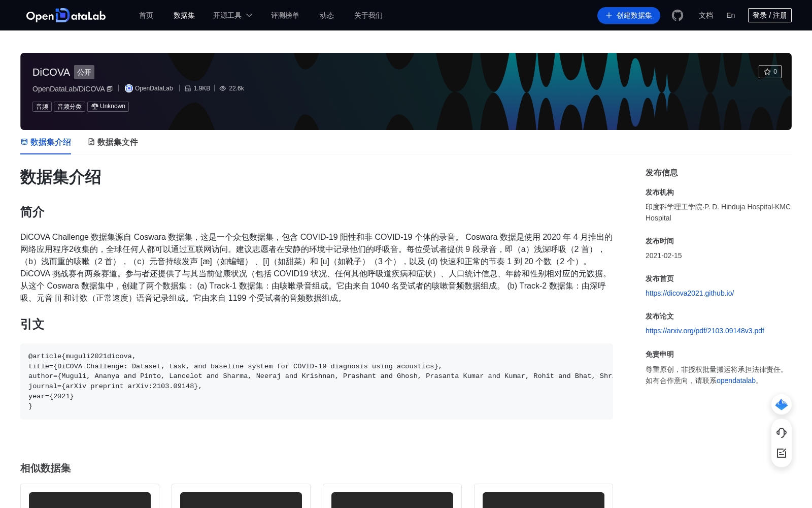Switch to the 数据集文件 tab
The image size is (812, 508).
click(113, 142)
